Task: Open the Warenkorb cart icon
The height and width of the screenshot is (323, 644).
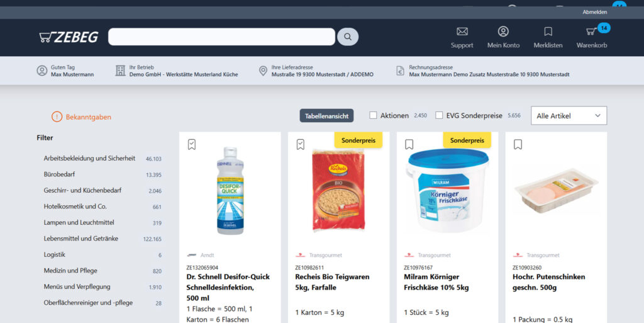Action: (591, 31)
